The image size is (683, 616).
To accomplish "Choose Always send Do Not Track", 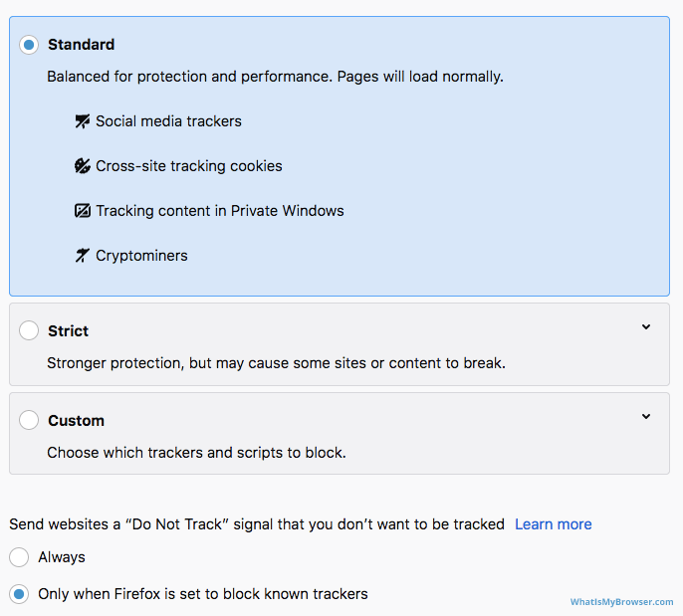I will click(x=19, y=557).
